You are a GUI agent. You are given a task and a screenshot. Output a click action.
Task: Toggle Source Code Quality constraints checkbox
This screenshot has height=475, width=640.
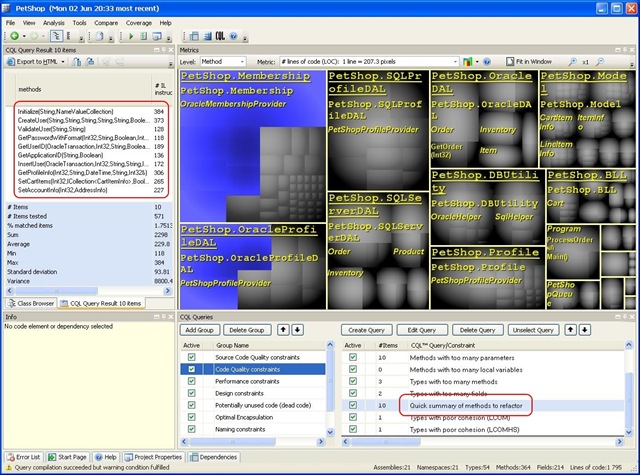pyautogui.click(x=191, y=357)
